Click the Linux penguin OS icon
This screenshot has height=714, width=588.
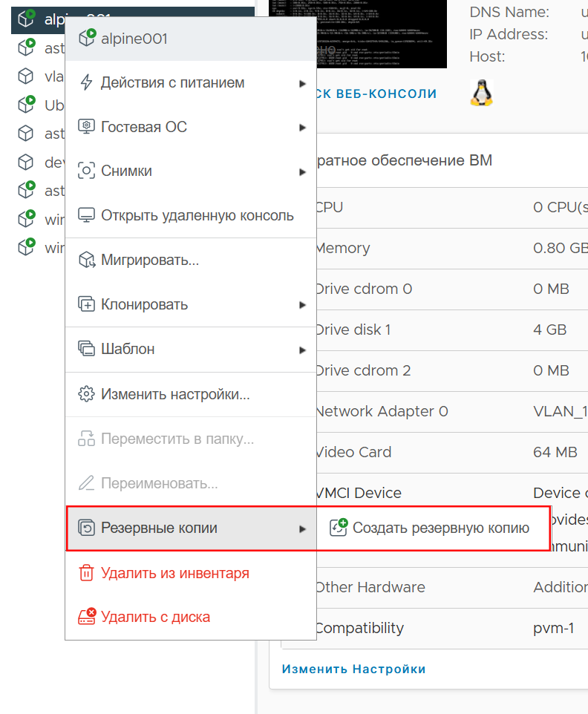pos(481,93)
